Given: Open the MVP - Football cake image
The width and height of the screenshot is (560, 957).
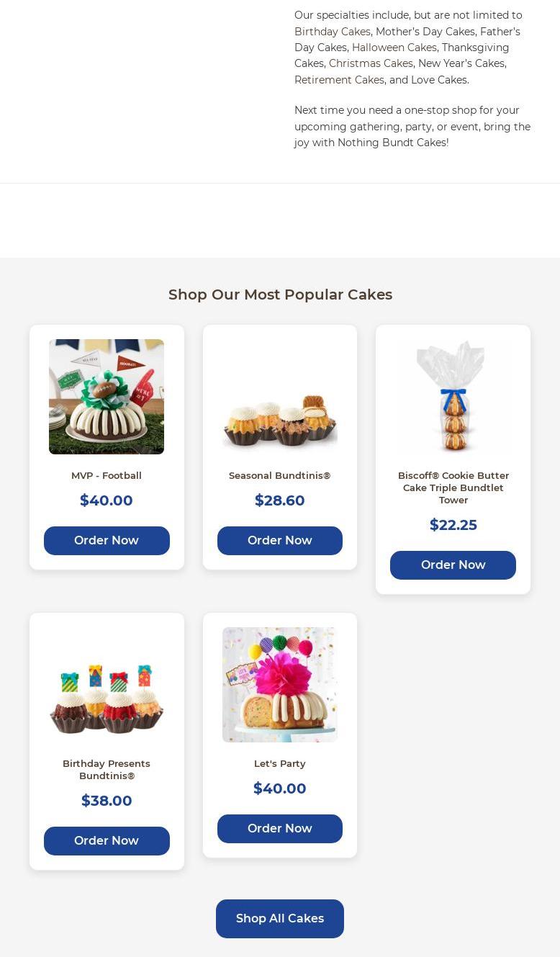Looking at the screenshot, I should point(107,397).
